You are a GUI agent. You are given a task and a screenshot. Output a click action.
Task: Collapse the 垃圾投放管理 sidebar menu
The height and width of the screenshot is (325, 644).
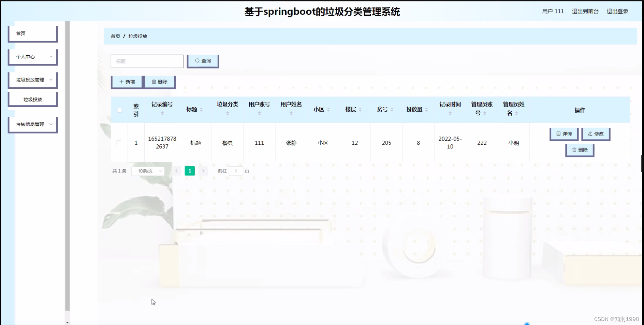[x=33, y=80]
